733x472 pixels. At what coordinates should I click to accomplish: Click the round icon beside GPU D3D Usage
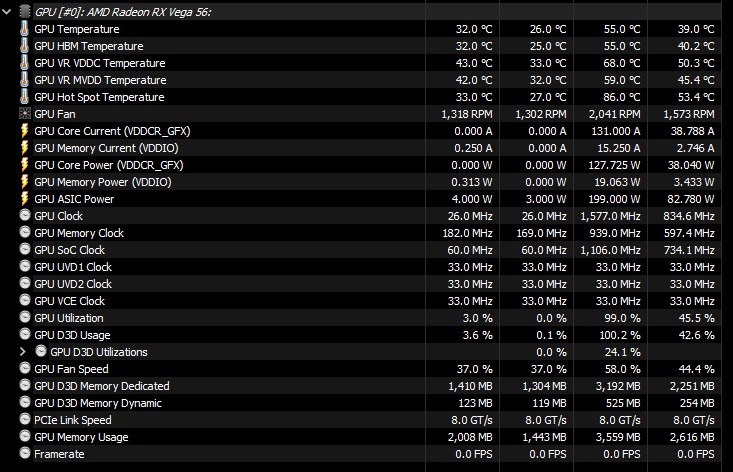tap(25, 334)
